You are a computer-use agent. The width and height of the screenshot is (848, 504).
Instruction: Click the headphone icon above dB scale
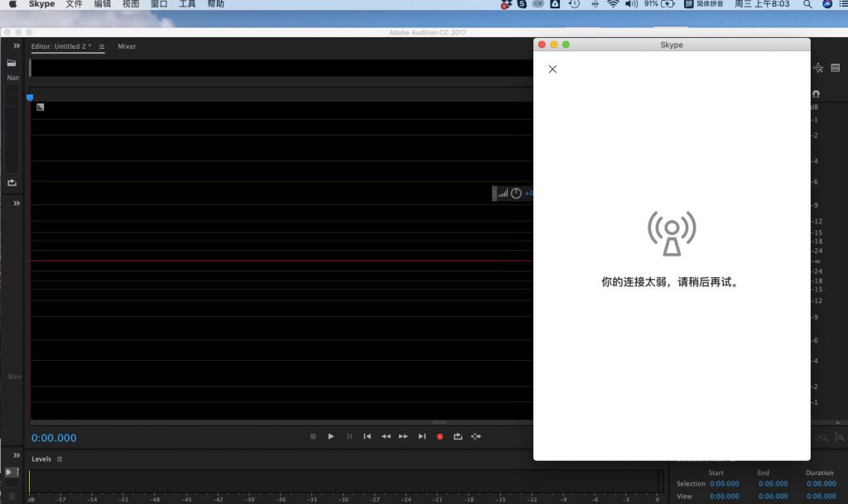(x=816, y=94)
